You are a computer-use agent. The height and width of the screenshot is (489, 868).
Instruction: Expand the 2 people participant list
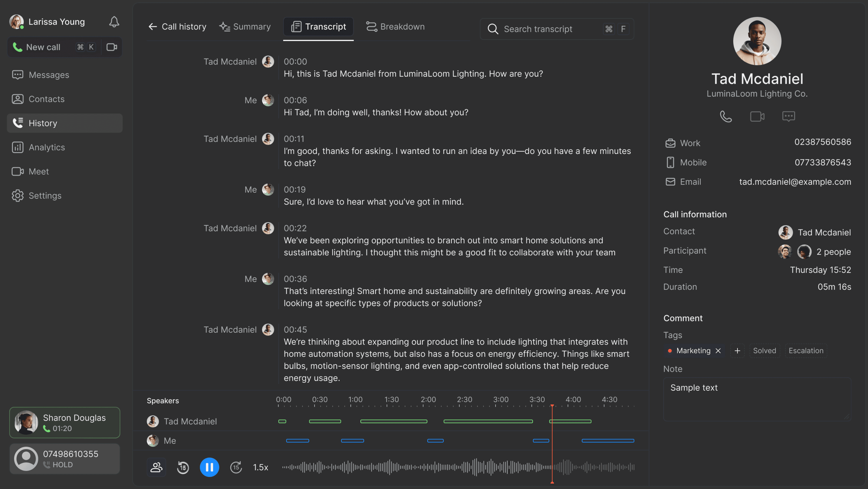pos(833,252)
